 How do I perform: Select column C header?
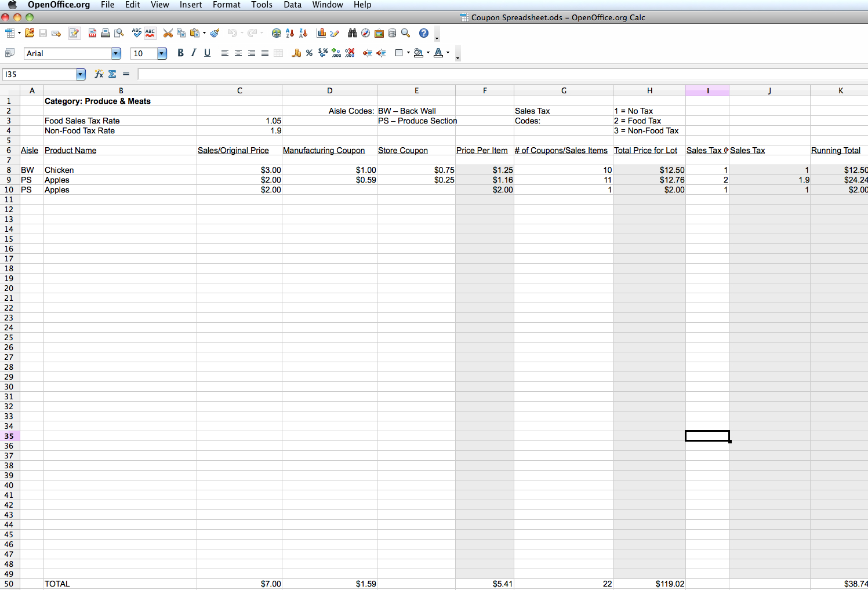click(x=239, y=90)
